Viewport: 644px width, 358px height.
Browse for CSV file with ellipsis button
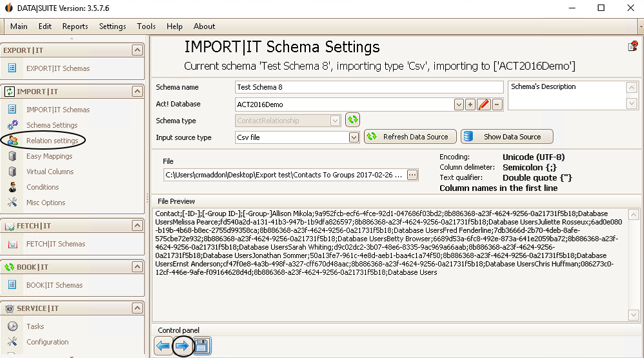412,175
